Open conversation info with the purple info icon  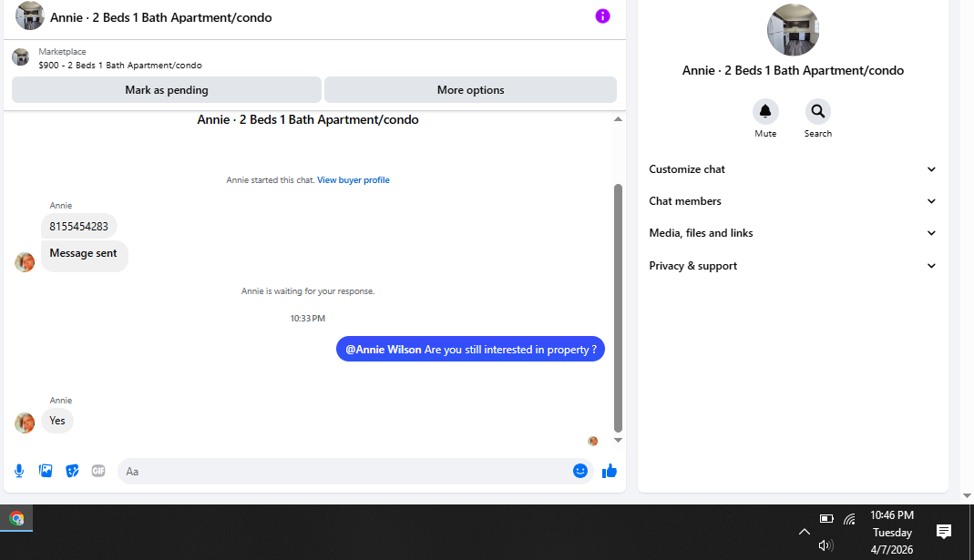602,16
